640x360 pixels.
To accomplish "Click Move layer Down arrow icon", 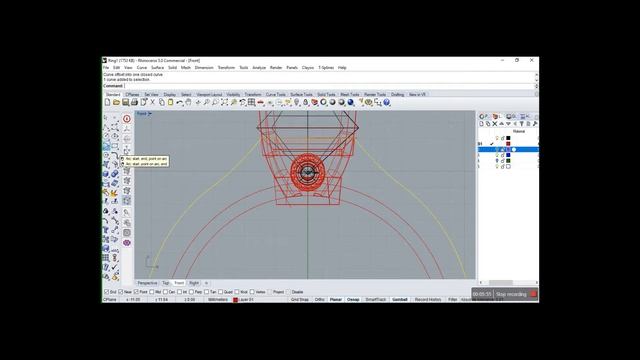I will (x=508, y=124).
